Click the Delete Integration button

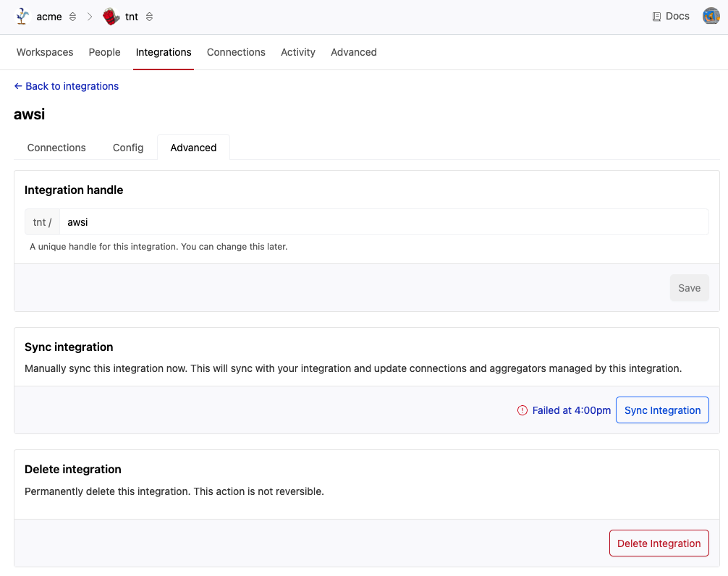click(659, 543)
